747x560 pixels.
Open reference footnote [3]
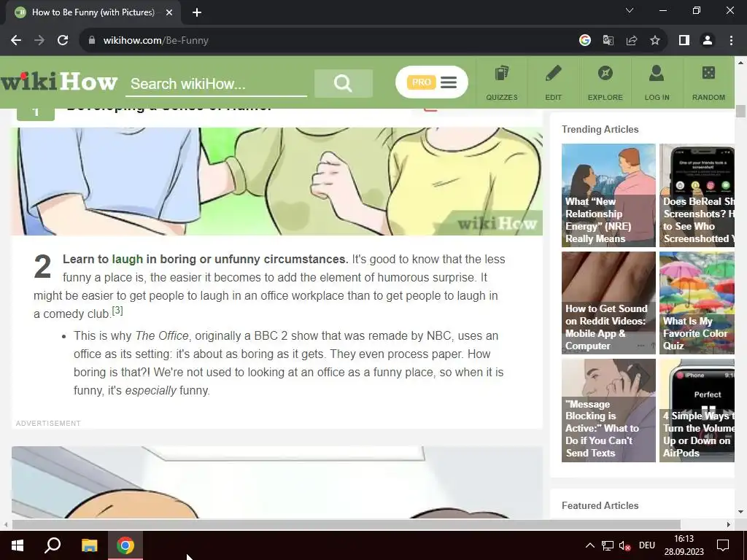tap(117, 311)
